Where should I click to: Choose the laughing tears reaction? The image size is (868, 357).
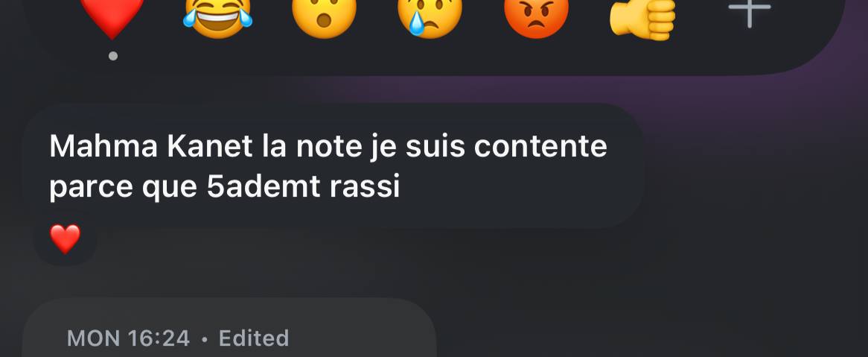[x=217, y=18]
